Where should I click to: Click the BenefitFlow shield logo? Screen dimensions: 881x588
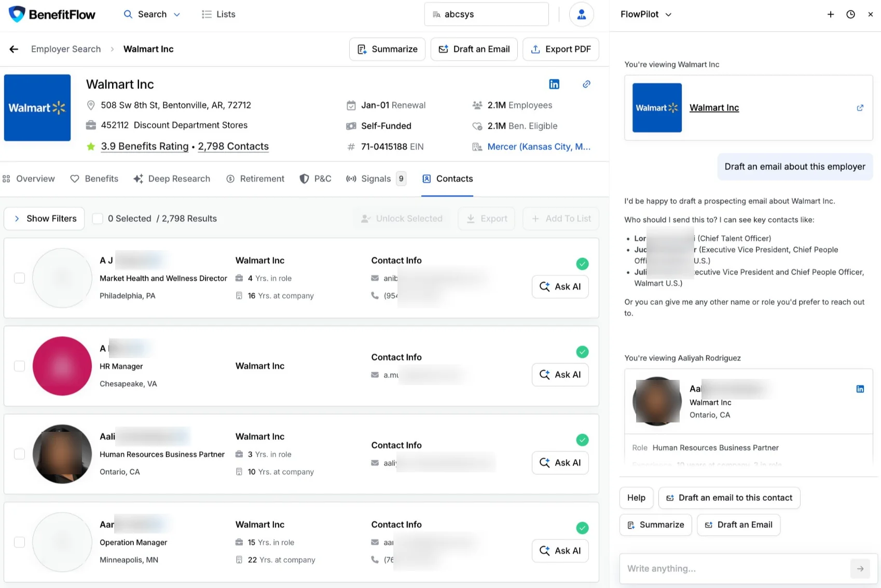point(17,14)
